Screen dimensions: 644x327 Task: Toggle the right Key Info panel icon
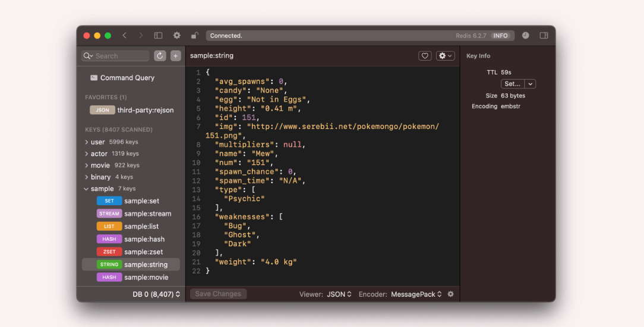coord(544,35)
